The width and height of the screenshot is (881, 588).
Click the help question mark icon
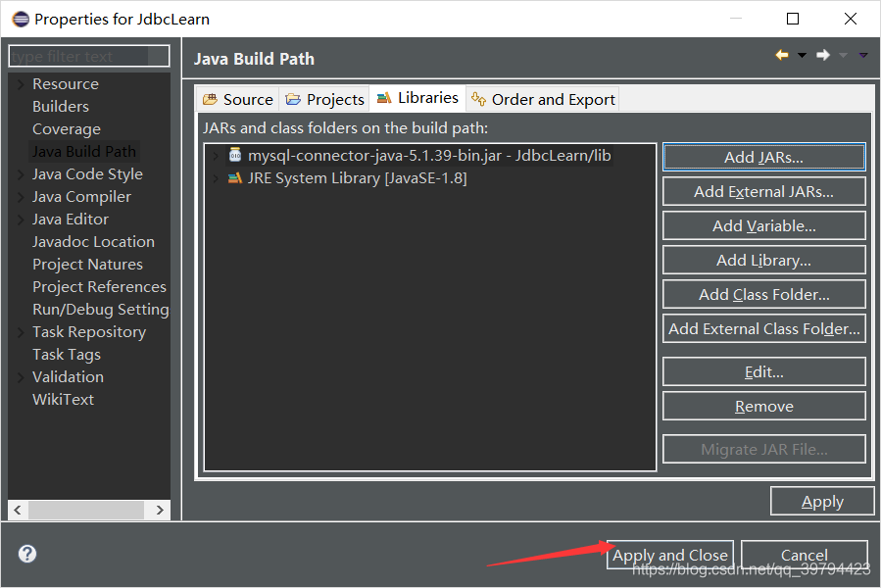(x=27, y=554)
